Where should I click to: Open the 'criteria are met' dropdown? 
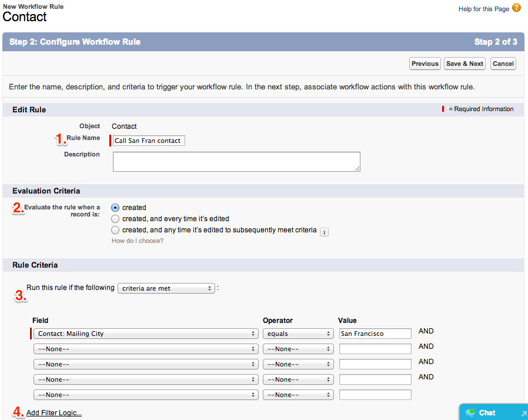coord(166,288)
